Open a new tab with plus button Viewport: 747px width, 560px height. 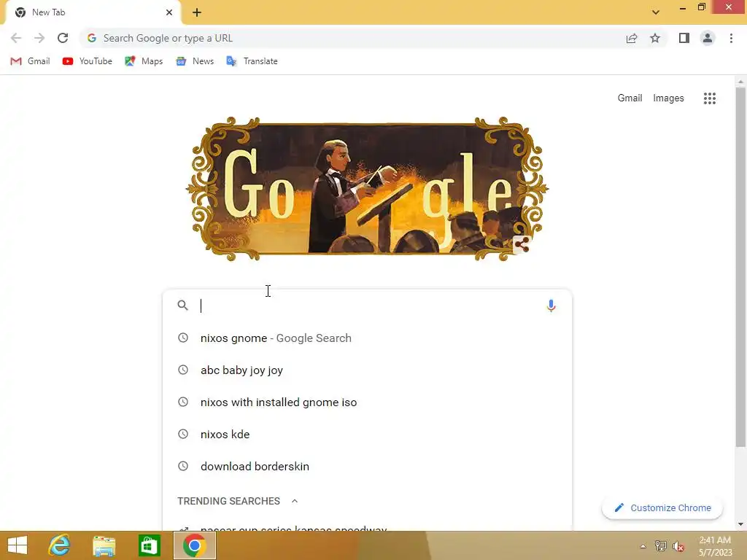pos(197,12)
